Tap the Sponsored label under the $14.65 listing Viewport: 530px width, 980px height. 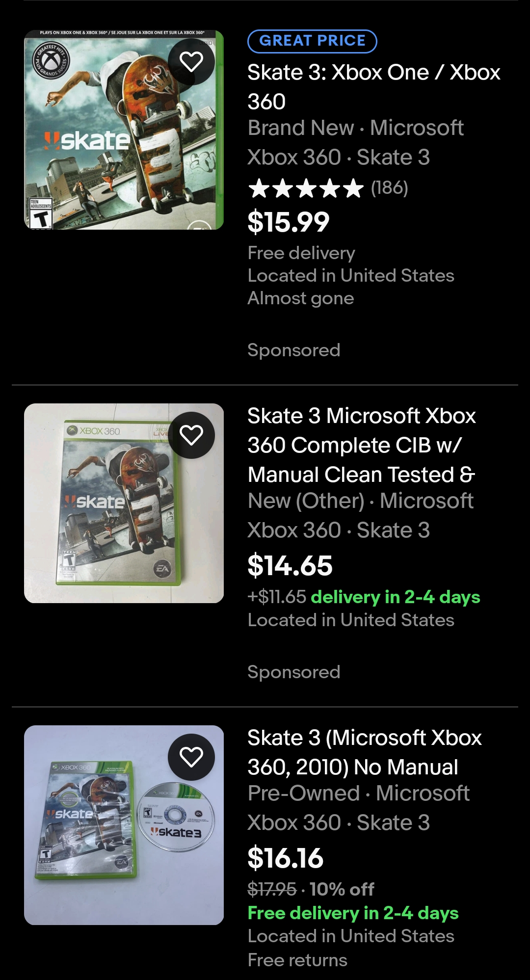pyautogui.click(x=293, y=672)
